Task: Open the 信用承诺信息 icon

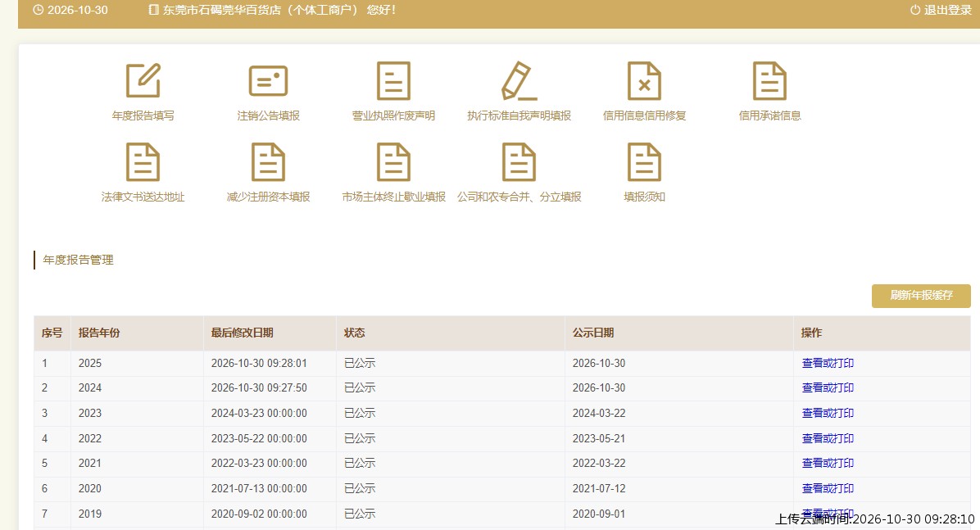Action: (769, 80)
